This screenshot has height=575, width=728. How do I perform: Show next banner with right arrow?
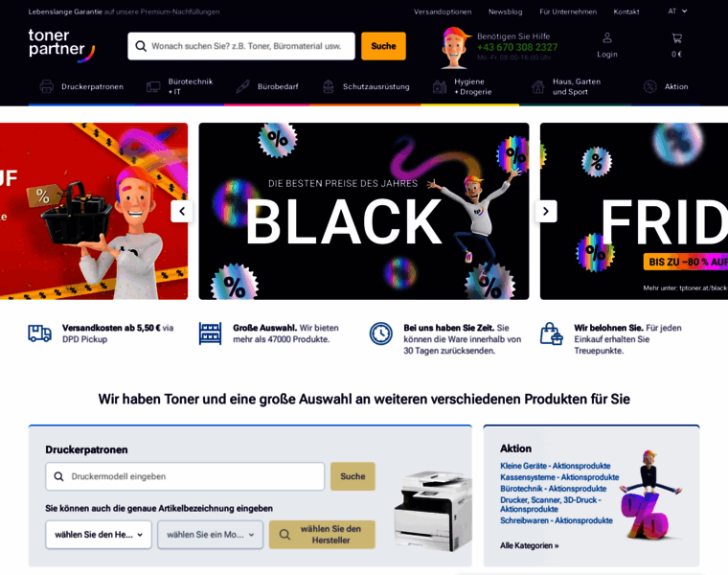click(x=546, y=212)
